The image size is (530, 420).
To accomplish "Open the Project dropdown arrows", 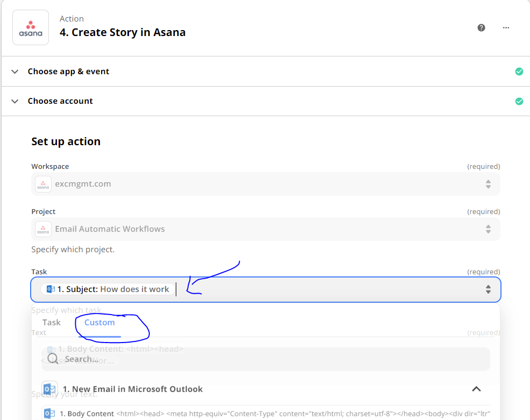I will (x=488, y=229).
